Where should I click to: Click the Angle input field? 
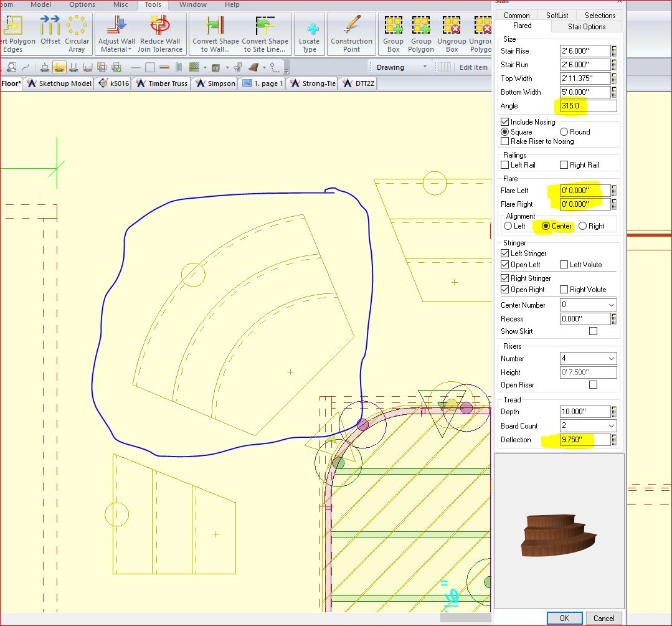coord(588,106)
